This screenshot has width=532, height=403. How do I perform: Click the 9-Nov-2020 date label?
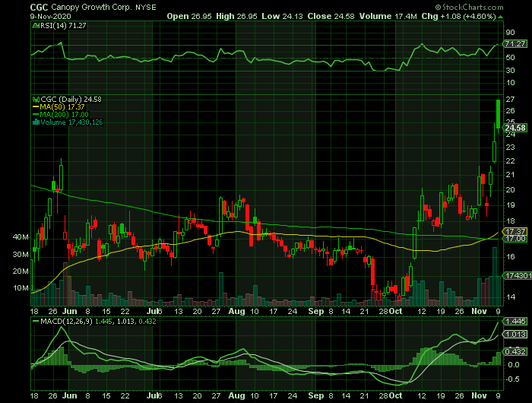click(51, 15)
